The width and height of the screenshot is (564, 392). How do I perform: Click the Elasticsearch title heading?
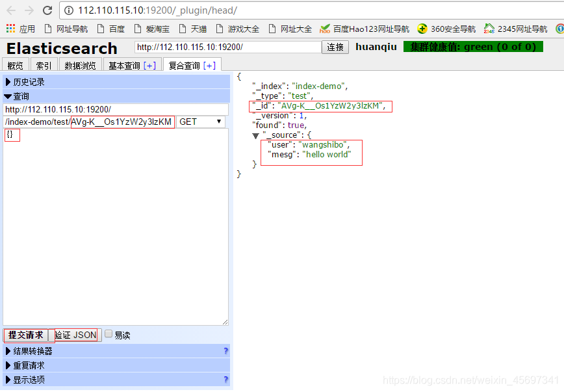coord(62,48)
